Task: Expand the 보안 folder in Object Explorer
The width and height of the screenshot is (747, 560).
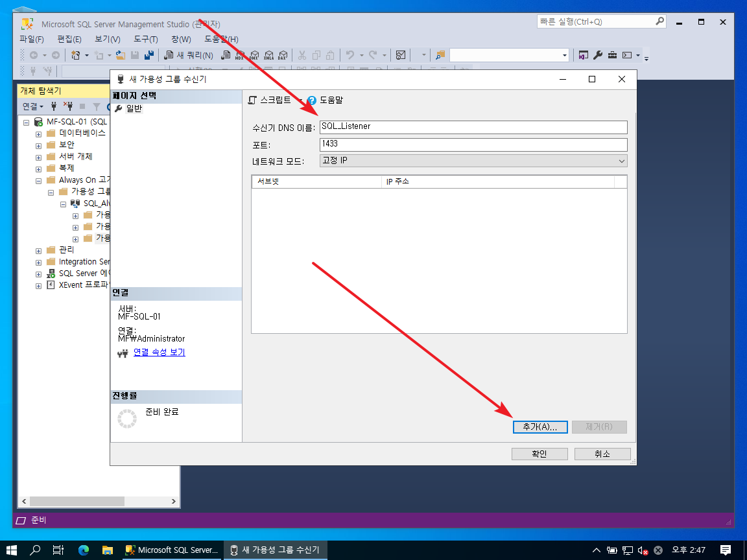Action: 38,145
